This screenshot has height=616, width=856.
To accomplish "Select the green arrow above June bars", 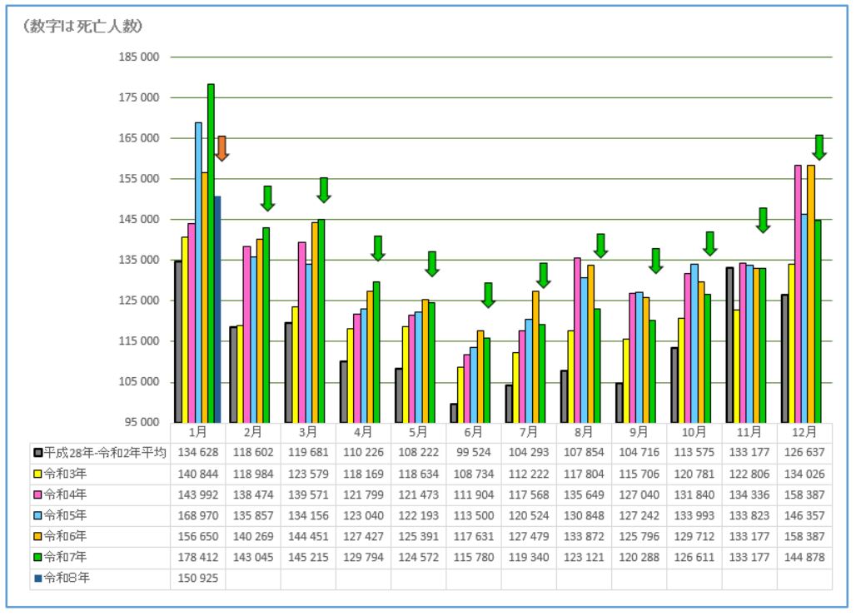I will point(489,295).
